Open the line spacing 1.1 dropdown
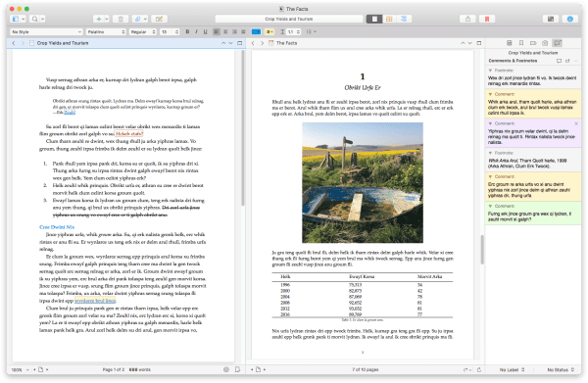This screenshot has width=588, height=383. coord(290,32)
